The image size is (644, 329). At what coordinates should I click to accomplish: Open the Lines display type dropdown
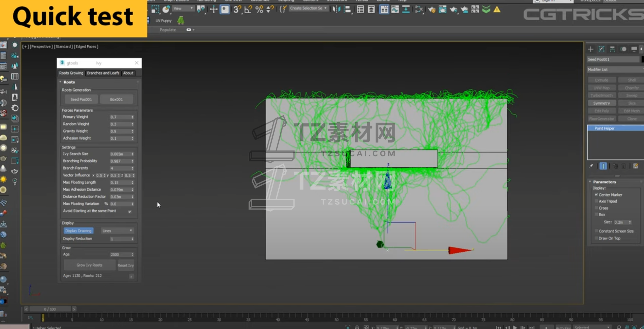point(117,231)
